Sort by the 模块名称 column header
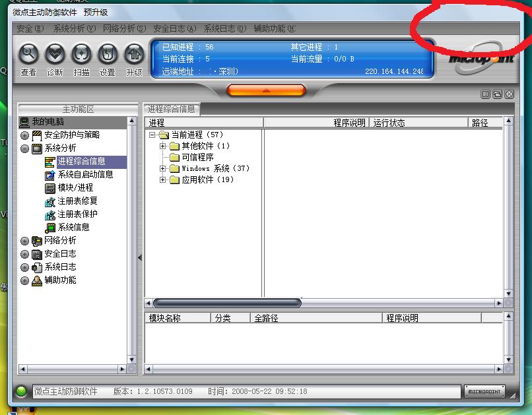Image resolution: width=532 pixels, height=415 pixels. pos(178,318)
